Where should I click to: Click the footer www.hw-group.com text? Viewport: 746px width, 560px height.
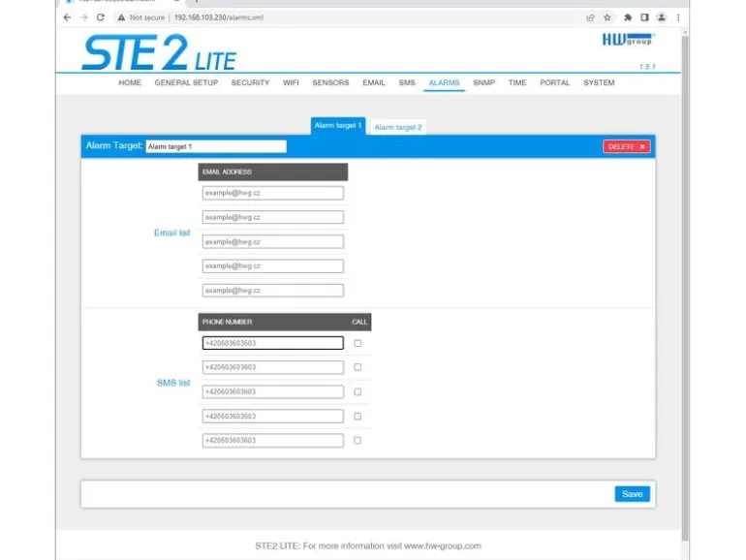(x=443, y=546)
